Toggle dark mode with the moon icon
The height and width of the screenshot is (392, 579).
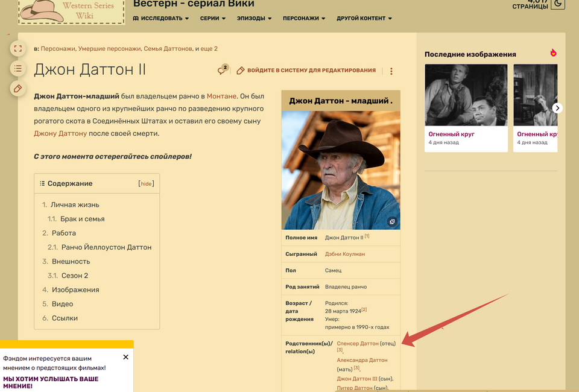(x=558, y=4)
